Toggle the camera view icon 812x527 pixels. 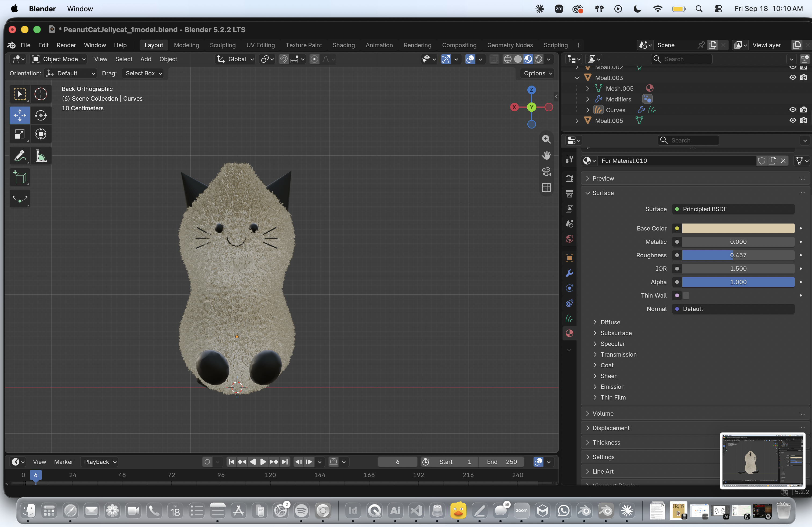[x=546, y=171]
